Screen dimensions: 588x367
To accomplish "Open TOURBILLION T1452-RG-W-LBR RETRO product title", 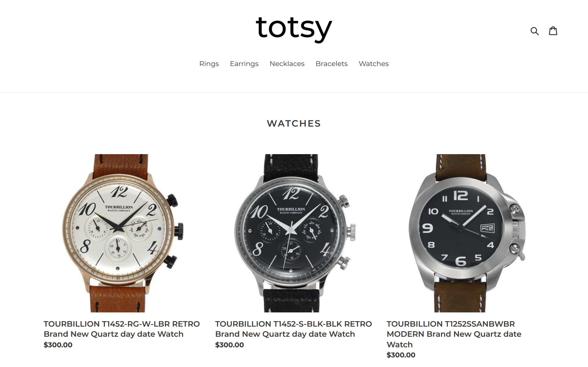I will [x=122, y=329].
